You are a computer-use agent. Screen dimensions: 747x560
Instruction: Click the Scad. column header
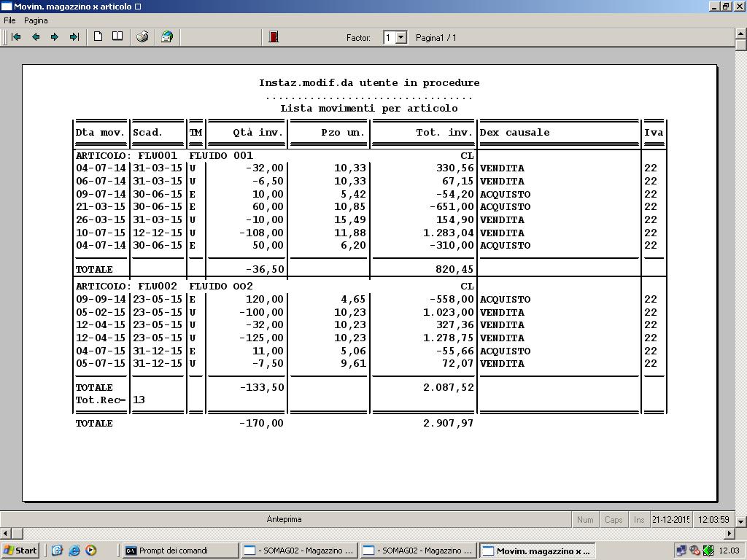pos(147,133)
